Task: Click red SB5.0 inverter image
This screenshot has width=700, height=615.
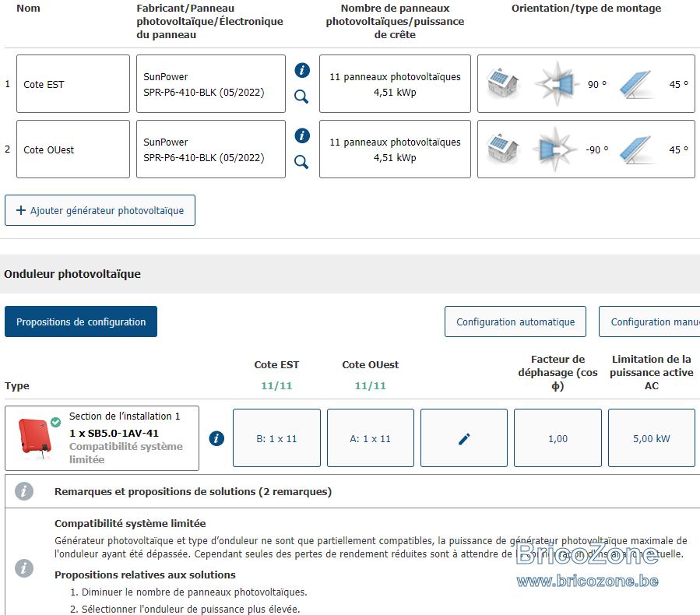Action: click(x=35, y=438)
